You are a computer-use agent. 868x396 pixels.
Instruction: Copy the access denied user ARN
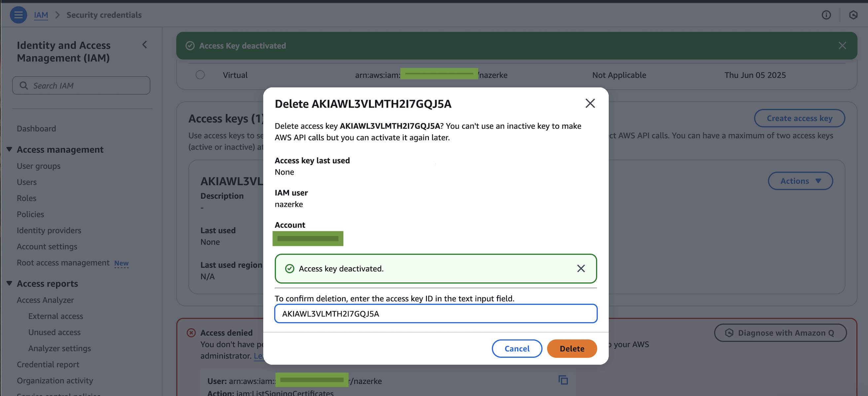pos(563,380)
